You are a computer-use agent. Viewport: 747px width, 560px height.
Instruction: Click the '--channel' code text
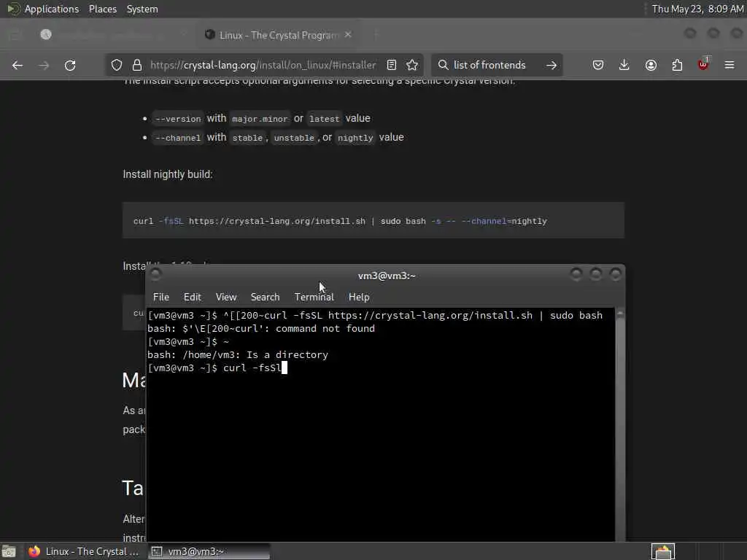point(178,138)
